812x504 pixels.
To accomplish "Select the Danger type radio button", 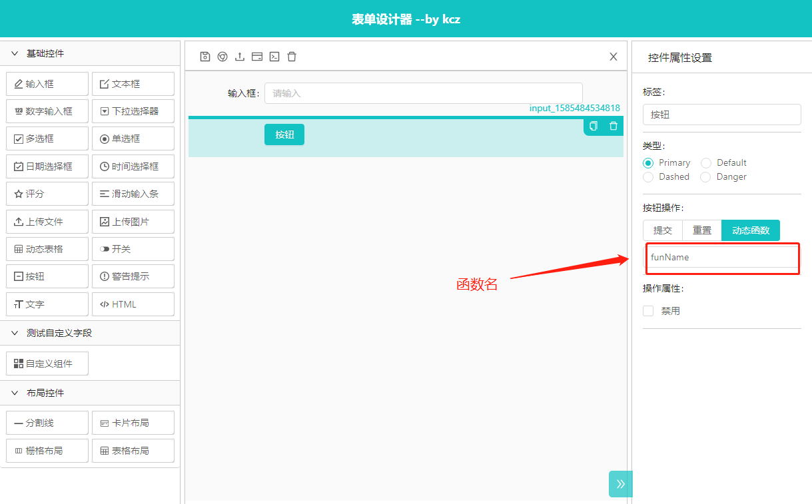I will pos(706,177).
